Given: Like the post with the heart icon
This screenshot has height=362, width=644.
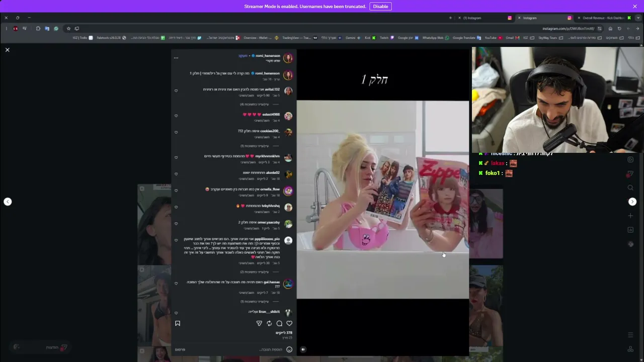Looking at the screenshot, I should [289, 323].
